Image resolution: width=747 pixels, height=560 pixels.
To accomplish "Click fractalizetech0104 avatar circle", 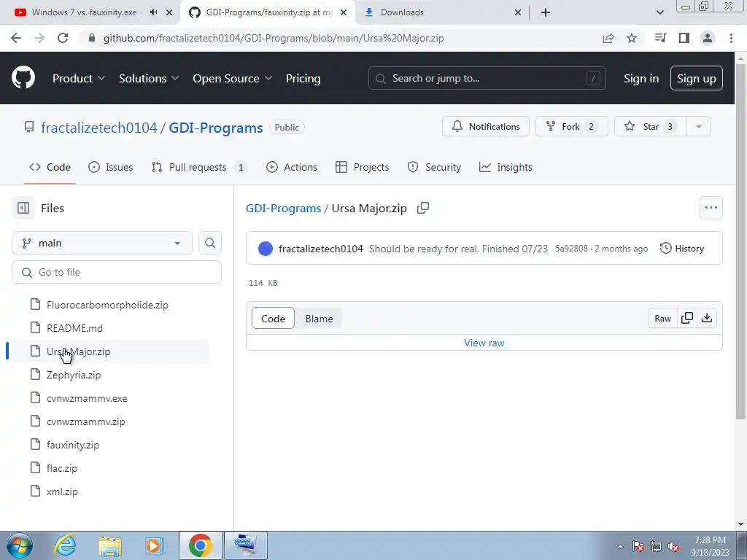I will click(266, 249).
